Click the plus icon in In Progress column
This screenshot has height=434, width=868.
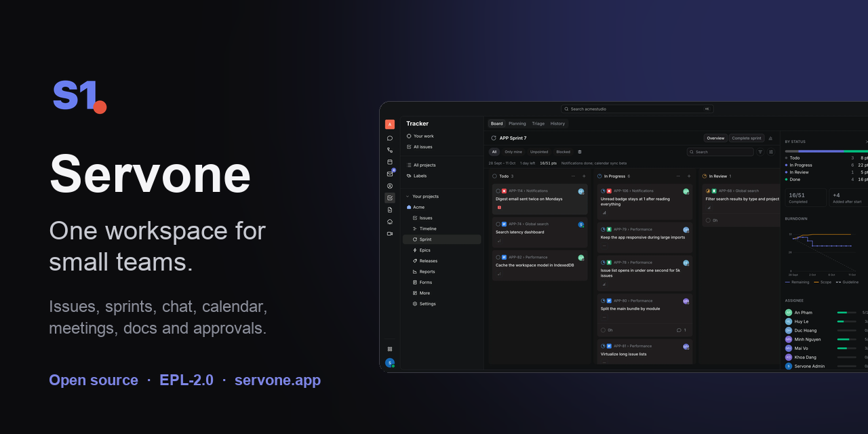coord(689,176)
